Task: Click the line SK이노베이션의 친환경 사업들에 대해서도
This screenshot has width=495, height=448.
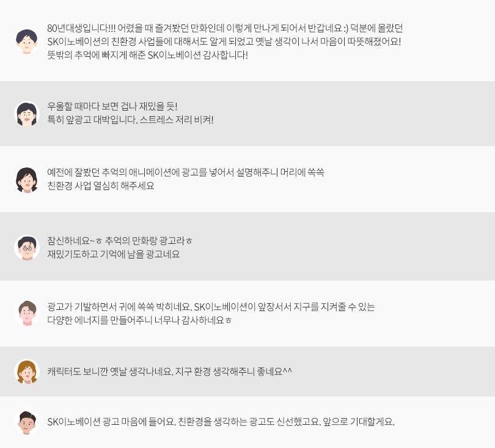Action: point(224,42)
